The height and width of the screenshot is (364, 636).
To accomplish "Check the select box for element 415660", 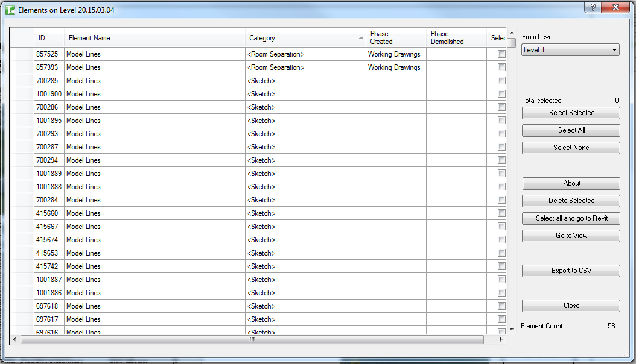I will click(x=501, y=213).
